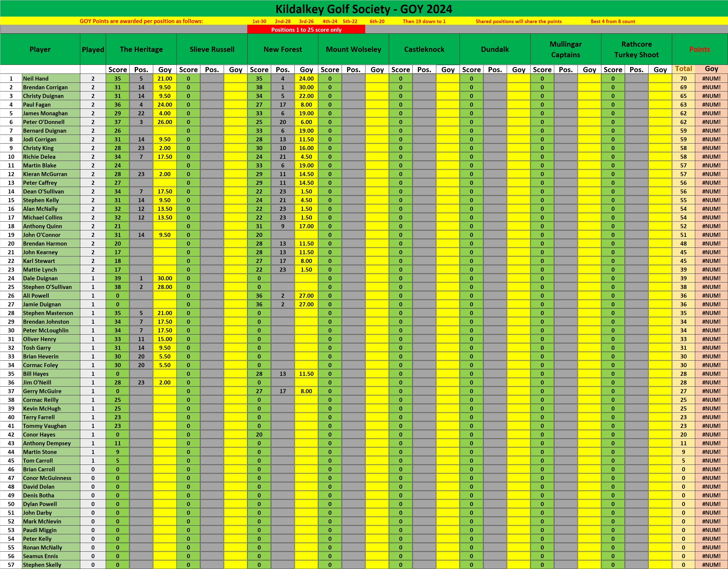Screen dimensions: 728x569
Task: Select player name Brendan Corrigan
Action: click(x=51, y=87)
